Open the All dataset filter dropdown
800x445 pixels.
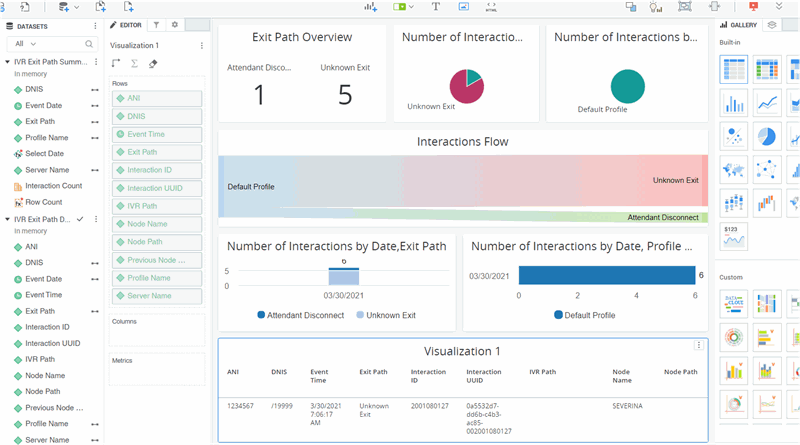click(26, 44)
